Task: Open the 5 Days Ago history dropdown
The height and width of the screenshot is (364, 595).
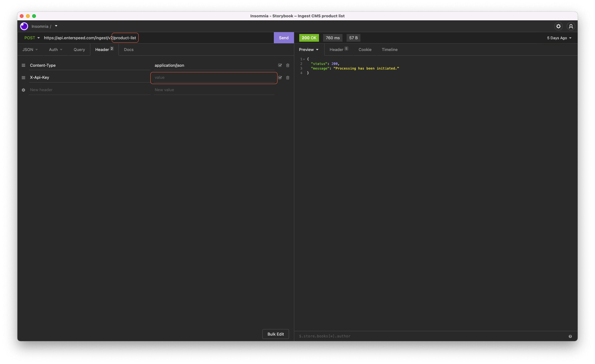Action: pyautogui.click(x=559, y=38)
